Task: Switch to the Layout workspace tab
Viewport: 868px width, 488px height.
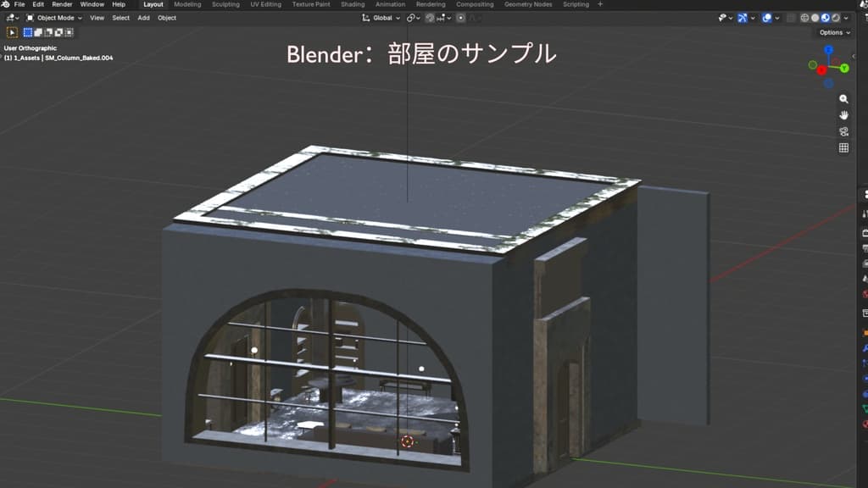Action: tap(153, 4)
